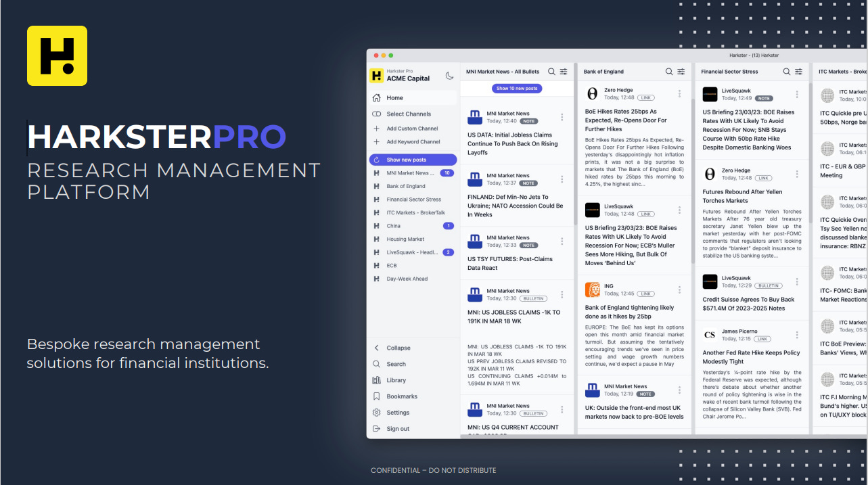Open US TSY FUTURES Post-Claims Data React
Viewport: 868px width, 485px height.
tap(510, 263)
